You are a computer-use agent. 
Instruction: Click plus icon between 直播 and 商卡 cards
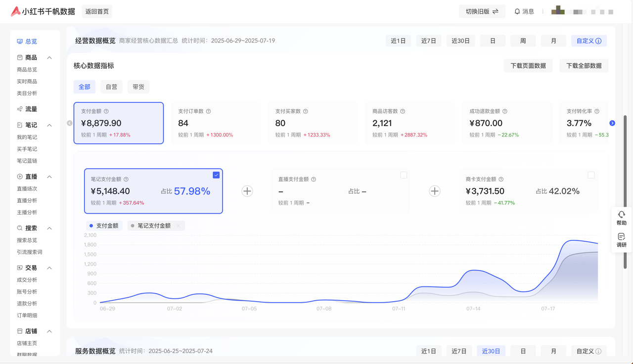point(435,191)
